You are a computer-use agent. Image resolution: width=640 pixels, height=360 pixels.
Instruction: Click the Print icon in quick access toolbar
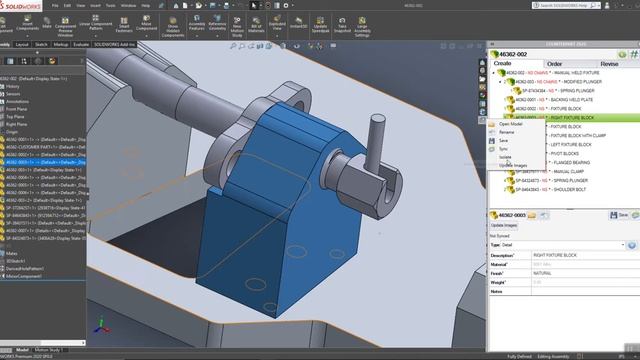click(x=227, y=6)
